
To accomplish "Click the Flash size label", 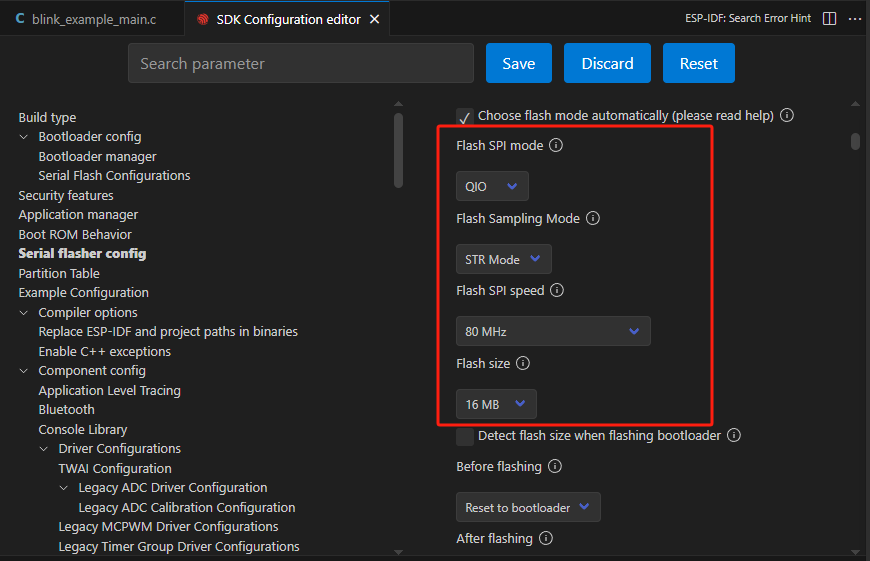I will (x=483, y=363).
